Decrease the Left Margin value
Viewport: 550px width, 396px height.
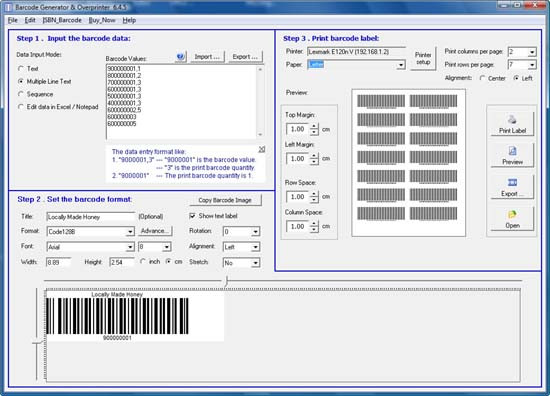(314, 162)
